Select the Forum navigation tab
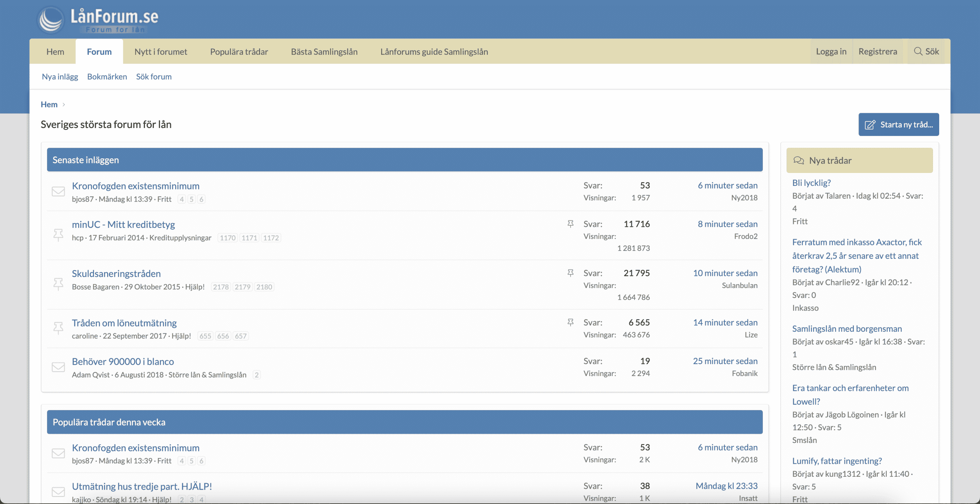The height and width of the screenshot is (504, 980). point(99,51)
